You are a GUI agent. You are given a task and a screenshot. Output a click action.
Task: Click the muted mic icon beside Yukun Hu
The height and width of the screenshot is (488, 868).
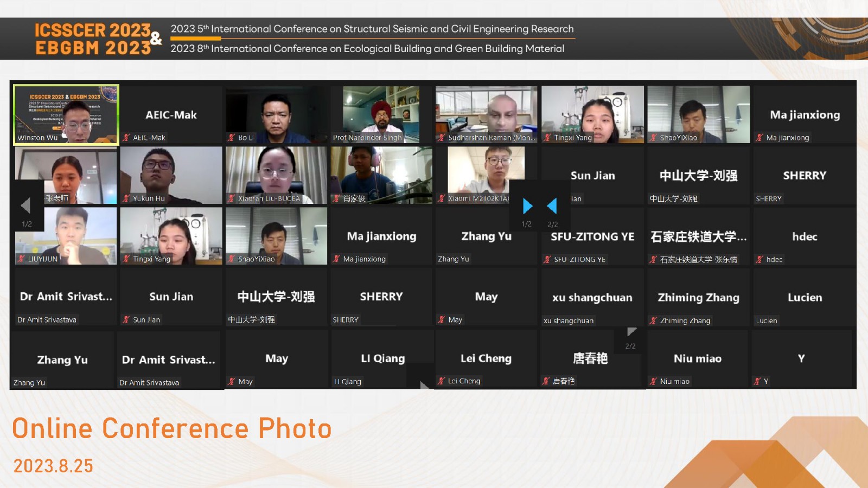pyautogui.click(x=126, y=198)
